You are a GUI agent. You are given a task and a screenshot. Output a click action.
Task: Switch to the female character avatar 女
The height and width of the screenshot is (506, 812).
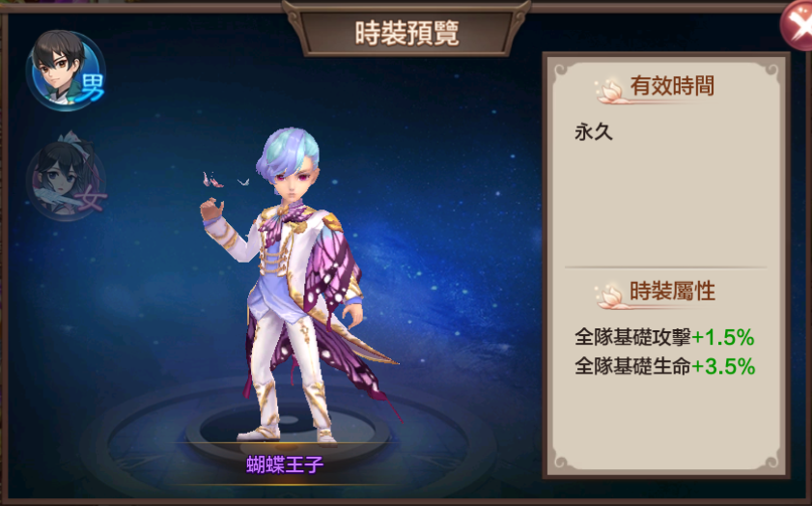point(66,178)
